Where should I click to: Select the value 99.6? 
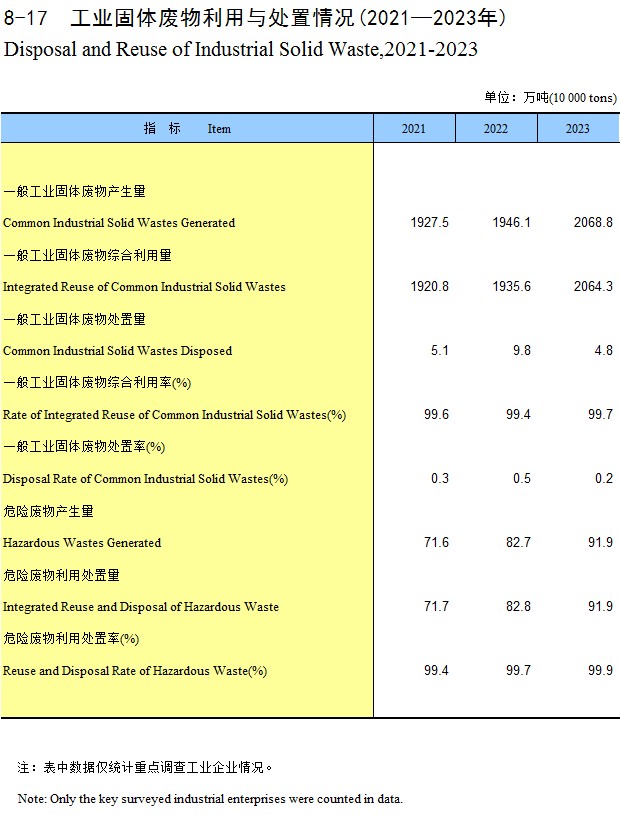[436, 414]
